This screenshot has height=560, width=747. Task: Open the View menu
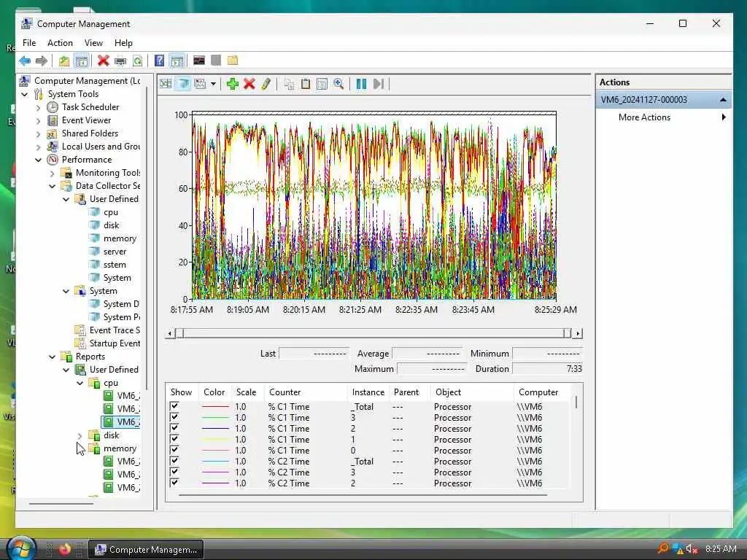[x=93, y=43]
